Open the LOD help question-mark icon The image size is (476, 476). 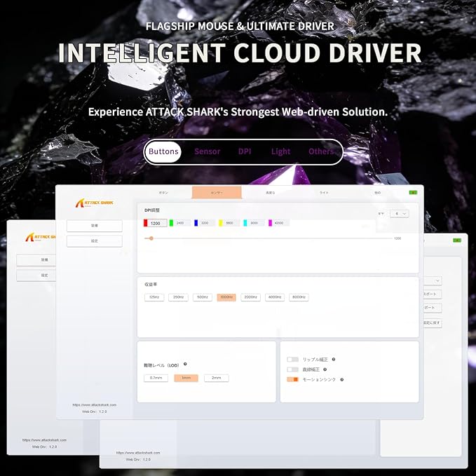click(x=185, y=364)
